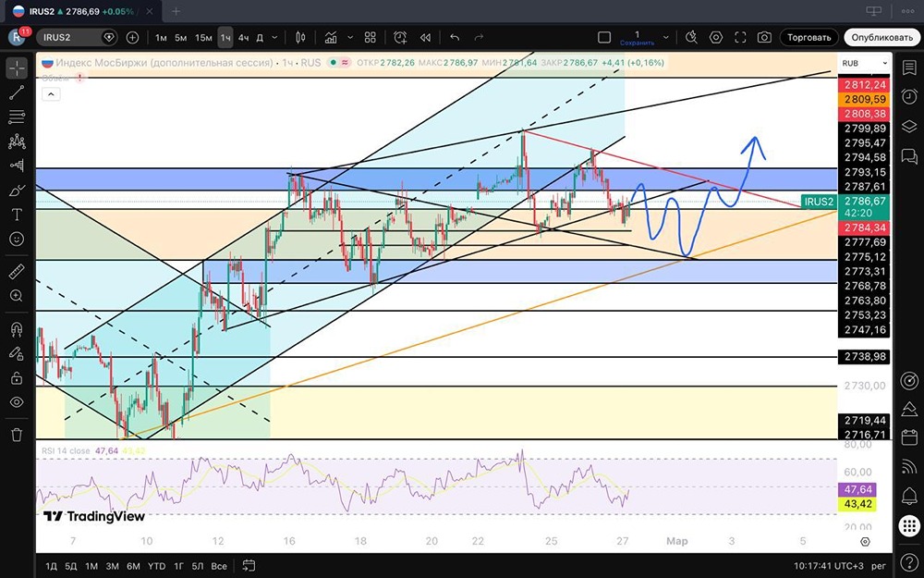Select the crosshair cursor tool

(17, 68)
